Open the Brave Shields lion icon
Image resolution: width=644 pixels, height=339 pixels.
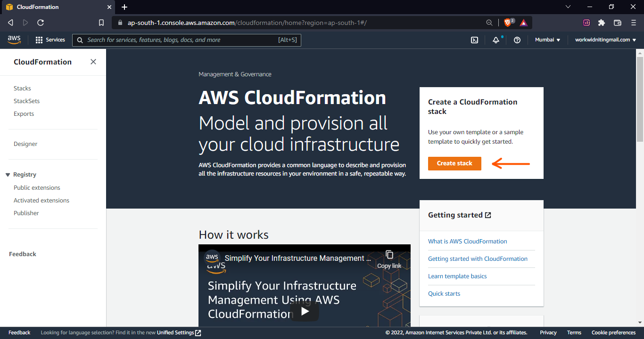(509, 22)
